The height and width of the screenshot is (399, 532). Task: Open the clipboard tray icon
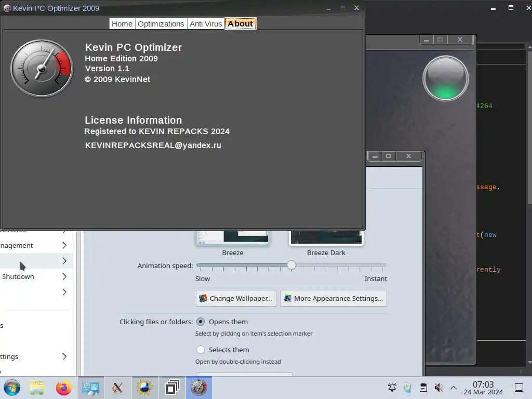(423, 388)
